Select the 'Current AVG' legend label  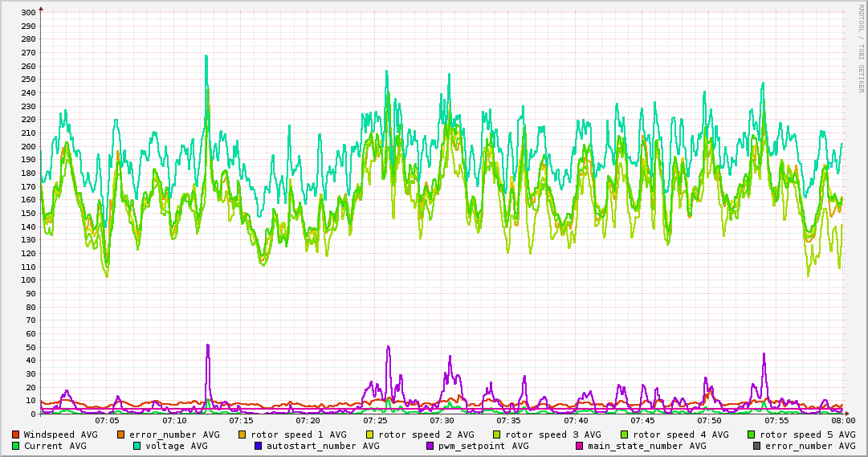click(55, 446)
